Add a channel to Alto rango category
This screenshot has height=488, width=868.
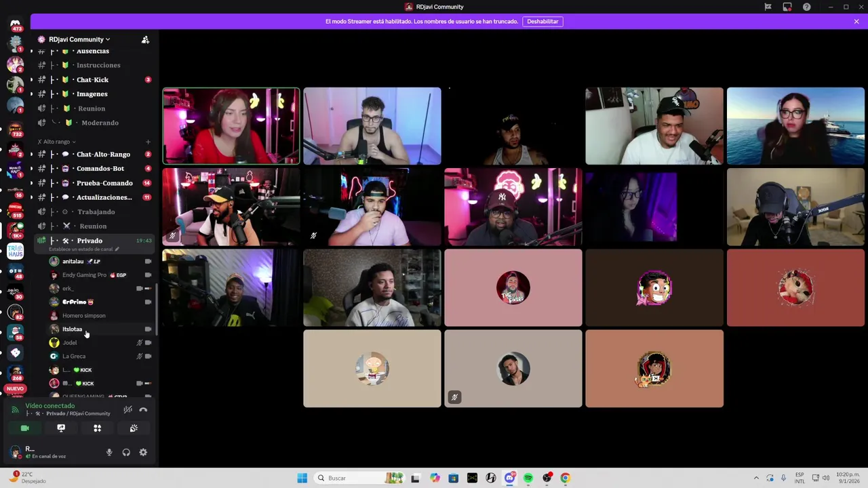click(x=148, y=142)
